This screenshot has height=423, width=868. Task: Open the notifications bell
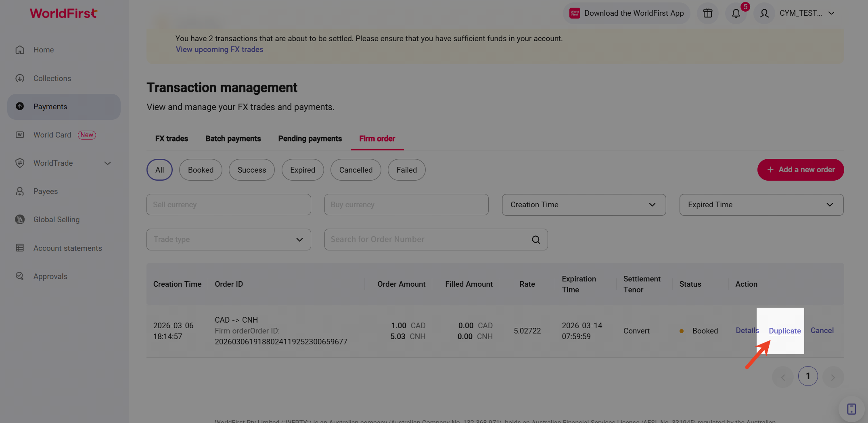736,13
